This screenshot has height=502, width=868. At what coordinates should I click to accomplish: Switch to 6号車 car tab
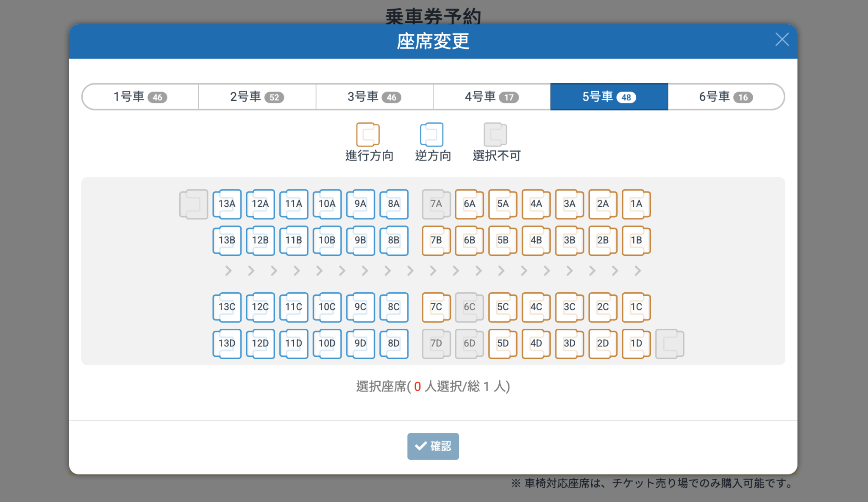coord(726,97)
